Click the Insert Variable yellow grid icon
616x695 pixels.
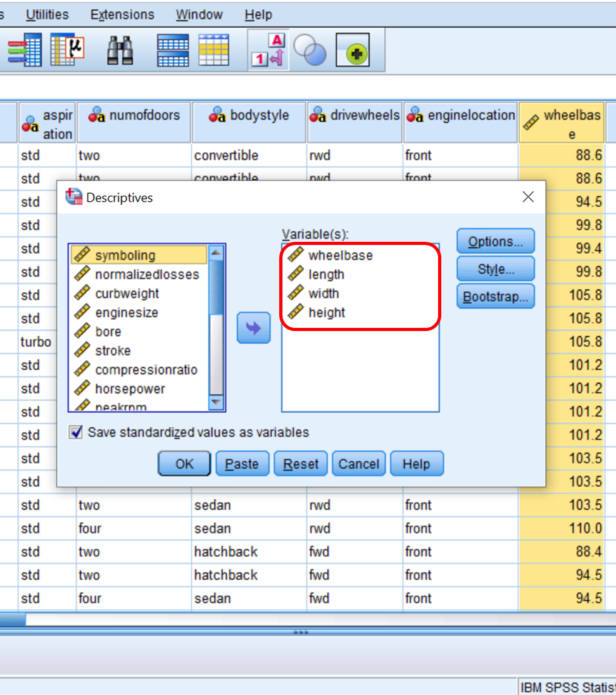tap(214, 50)
